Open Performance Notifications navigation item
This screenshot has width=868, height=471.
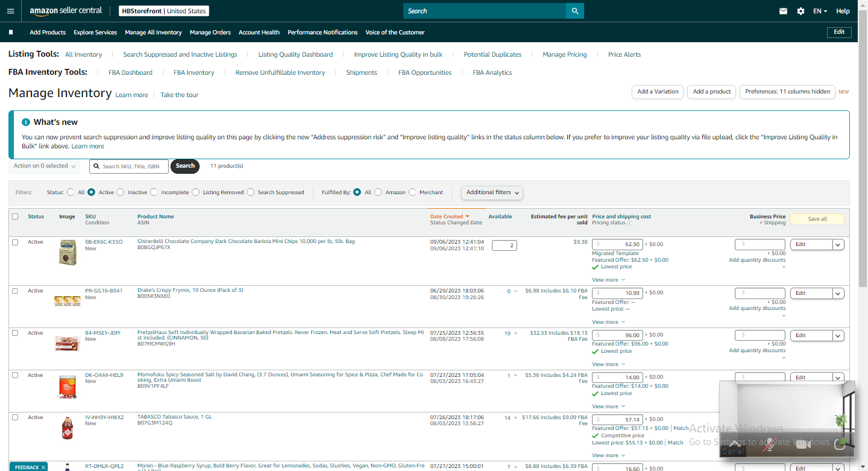[322, 33]
